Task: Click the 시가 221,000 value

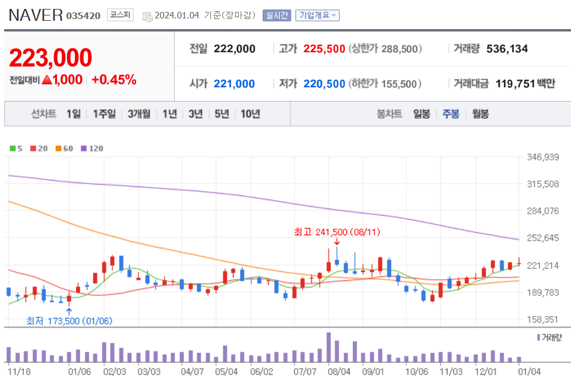Action: pos(234,84)
